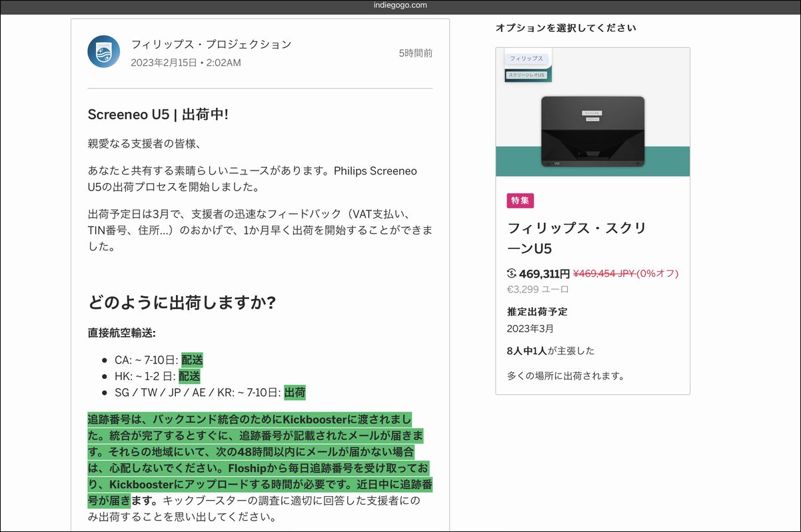This screenshot has height=532, width=801.
Task: Click the highlighted 配送 status for CA
Action: pyautogui.click(x=192, y=360)
